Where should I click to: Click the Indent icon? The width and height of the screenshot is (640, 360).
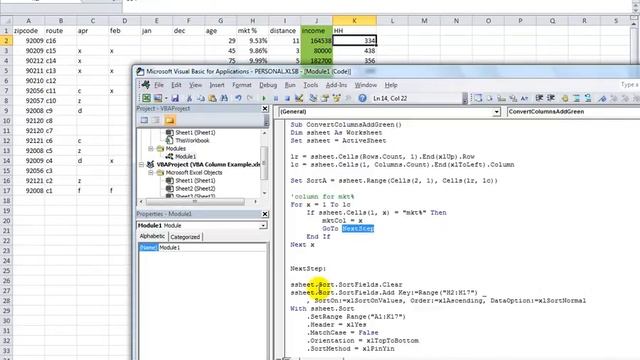coord(540,98)
